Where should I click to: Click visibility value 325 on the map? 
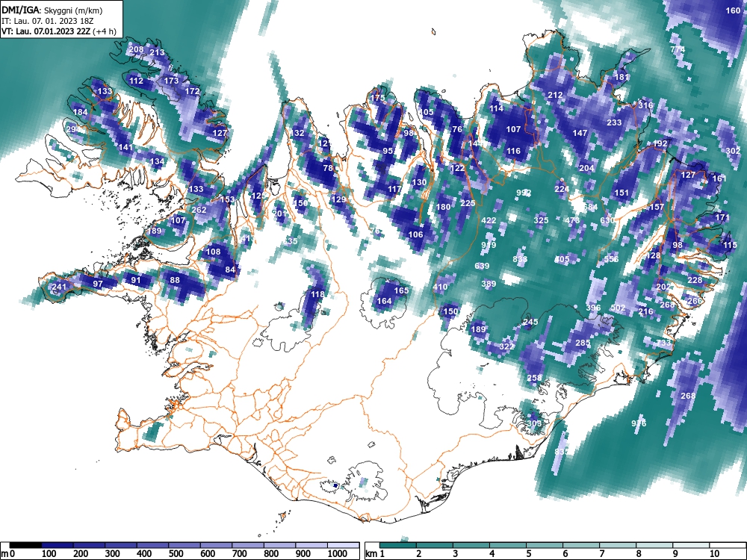[541, 220]
